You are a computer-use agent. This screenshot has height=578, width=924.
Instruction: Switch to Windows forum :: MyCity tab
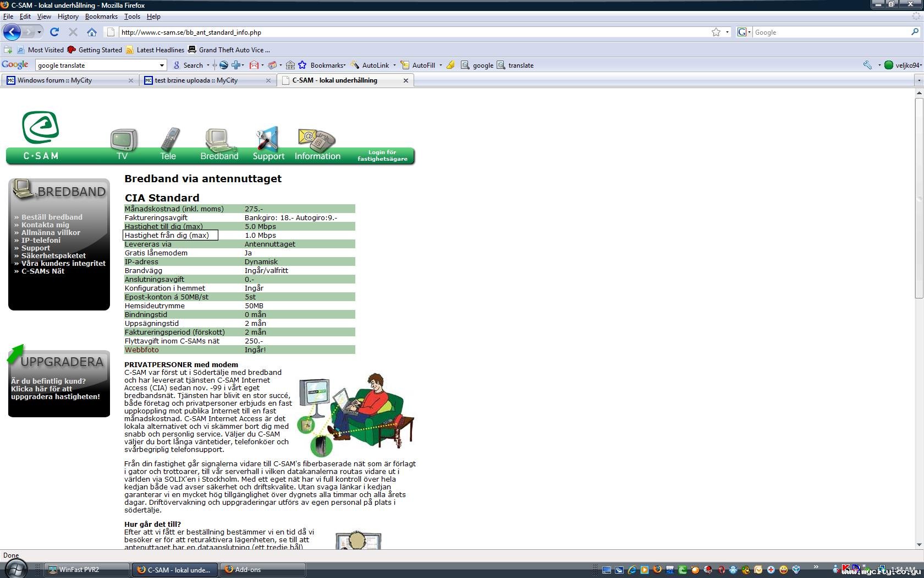69,80
